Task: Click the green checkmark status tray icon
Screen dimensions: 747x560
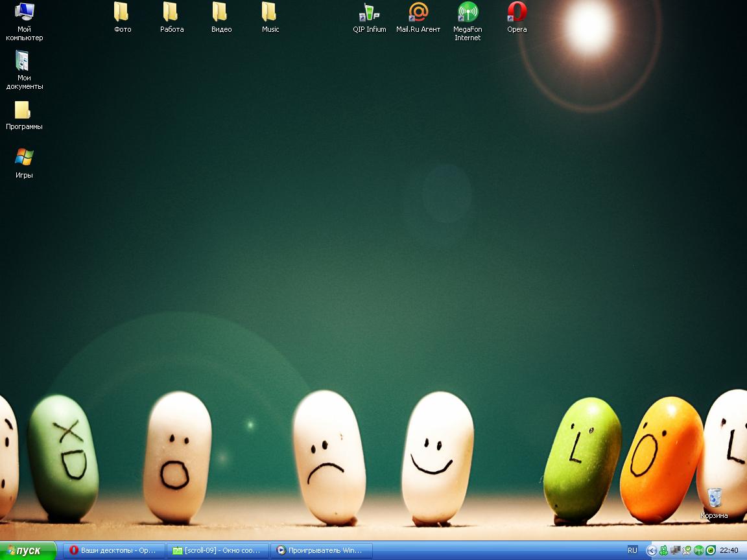Action: click(687, 551)
